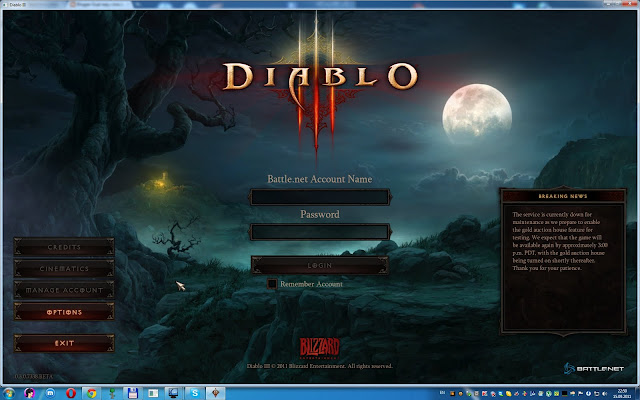Focus the Password input field
Image resolution: width=640 pixels, height=400 pixels.
[320, 232]
